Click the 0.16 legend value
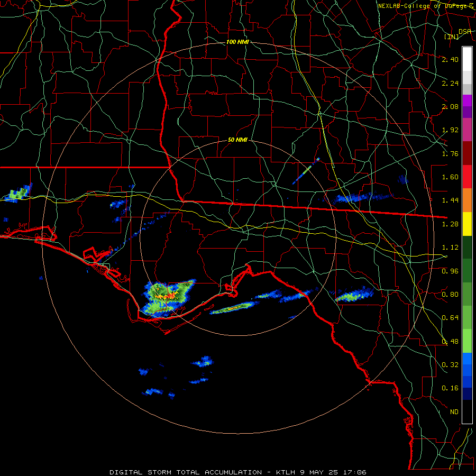Image resolution: width=476 pixels, height=476 pixels. [450, 388]
